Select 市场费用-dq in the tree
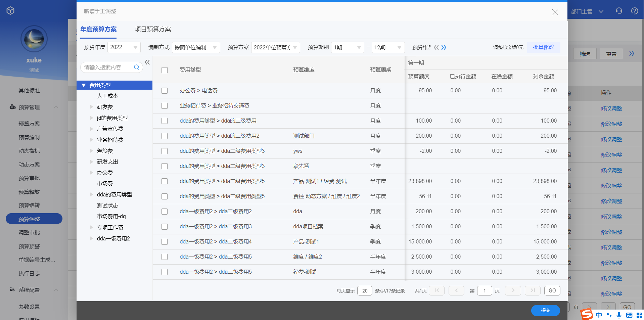Screen dimensions: 644x320 click(x=111, y=216)
